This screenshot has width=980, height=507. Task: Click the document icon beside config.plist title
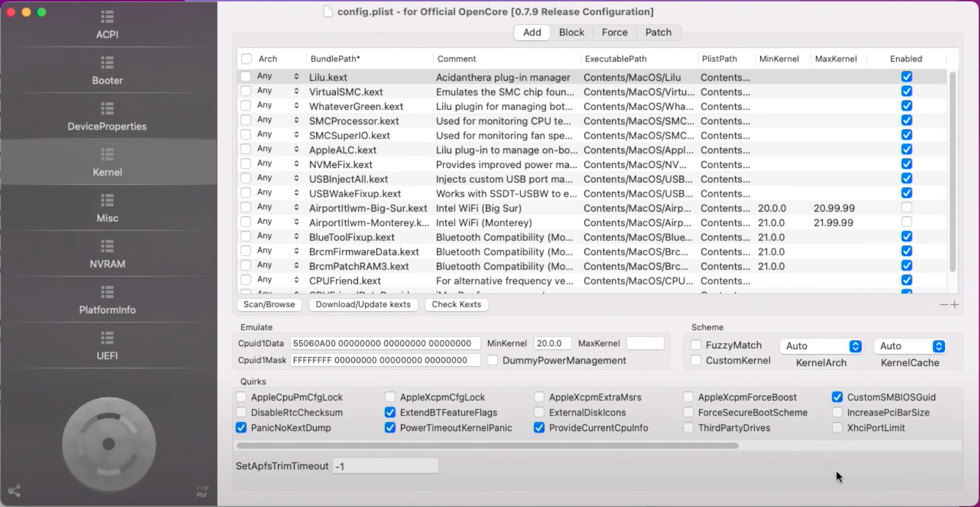point(328,11)
